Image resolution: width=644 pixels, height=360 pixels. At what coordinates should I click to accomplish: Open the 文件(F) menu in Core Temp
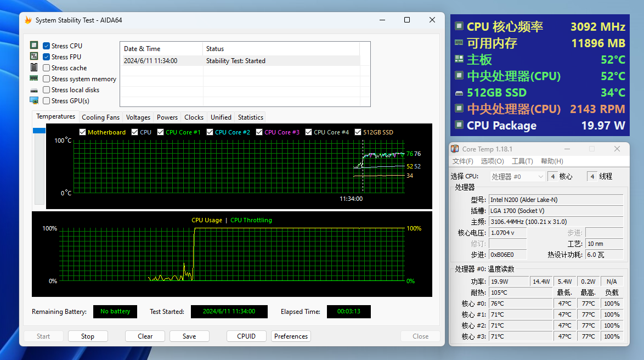point(462,161)
